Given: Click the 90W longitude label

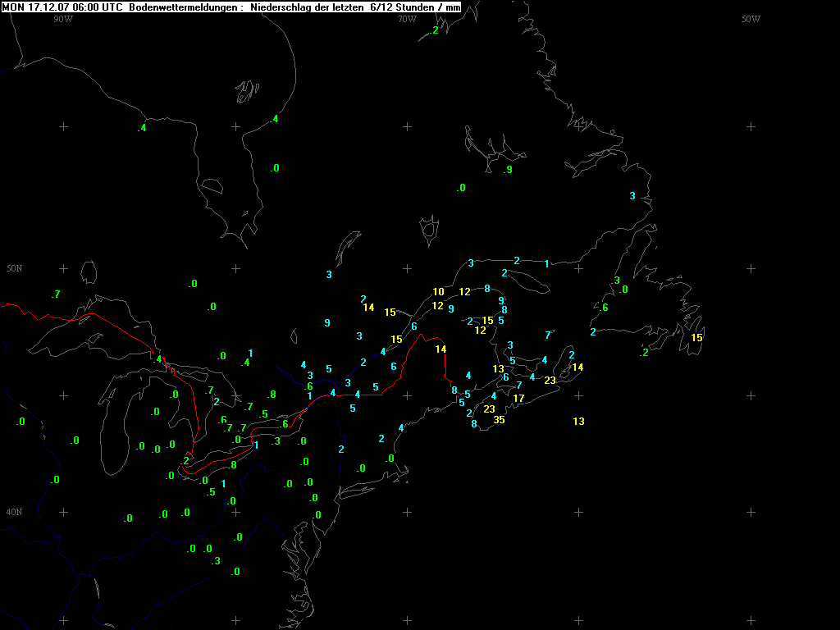Looking at the screenshot, I should [62, 18].
